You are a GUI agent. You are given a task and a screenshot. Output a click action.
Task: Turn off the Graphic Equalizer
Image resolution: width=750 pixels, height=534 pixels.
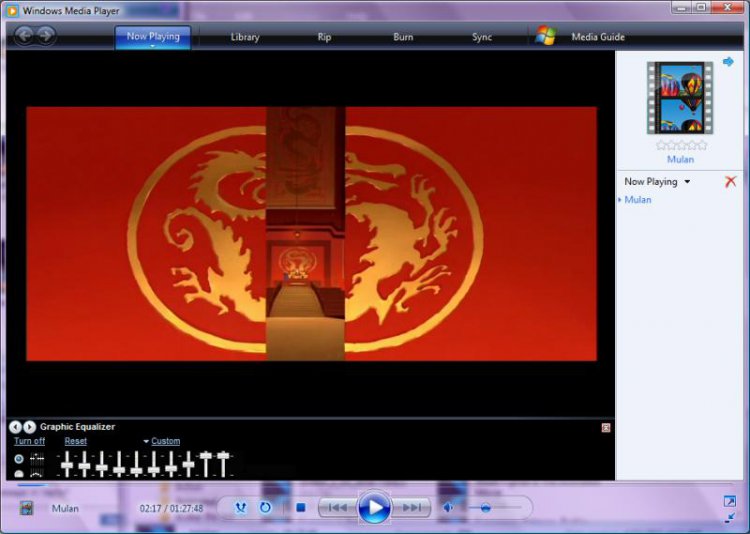point(29,441)
